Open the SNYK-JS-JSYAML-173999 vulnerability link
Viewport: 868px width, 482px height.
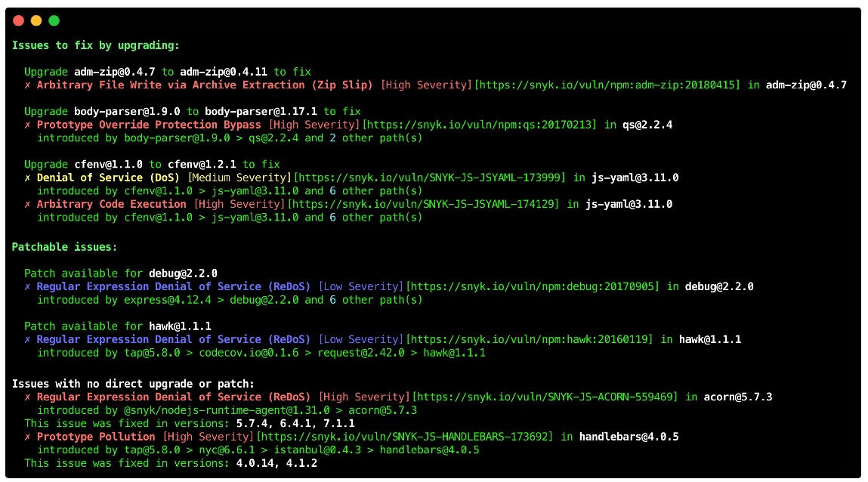click(x=430, y=178)
